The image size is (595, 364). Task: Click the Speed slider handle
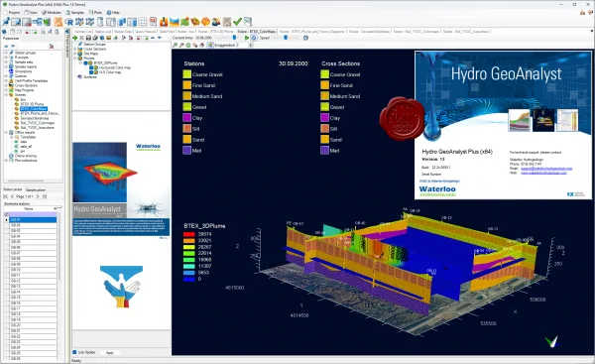point(286,38)
